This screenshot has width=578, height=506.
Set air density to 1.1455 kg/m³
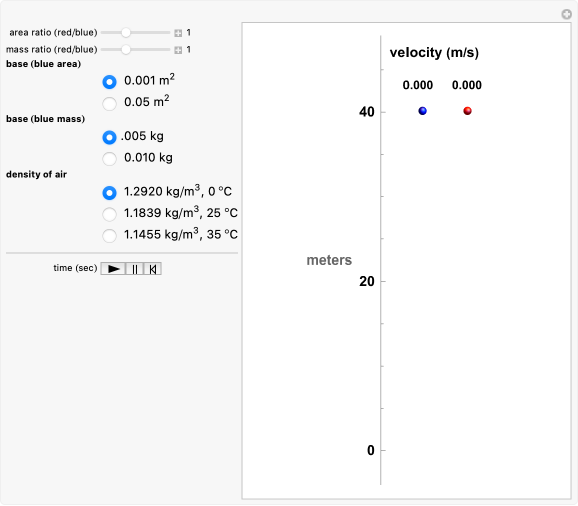[109, 235]
